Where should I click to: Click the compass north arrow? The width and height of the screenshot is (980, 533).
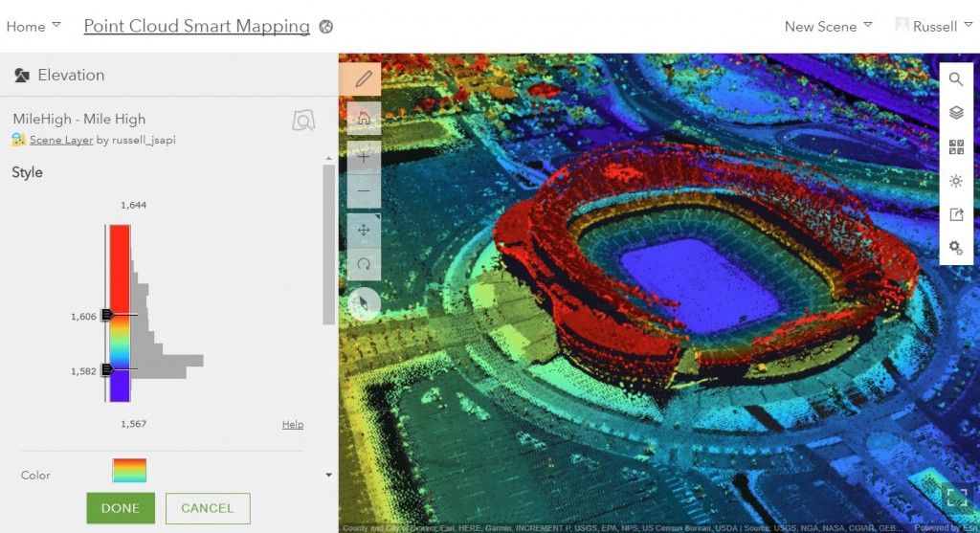pyautogui.click(x=363, y=304)
